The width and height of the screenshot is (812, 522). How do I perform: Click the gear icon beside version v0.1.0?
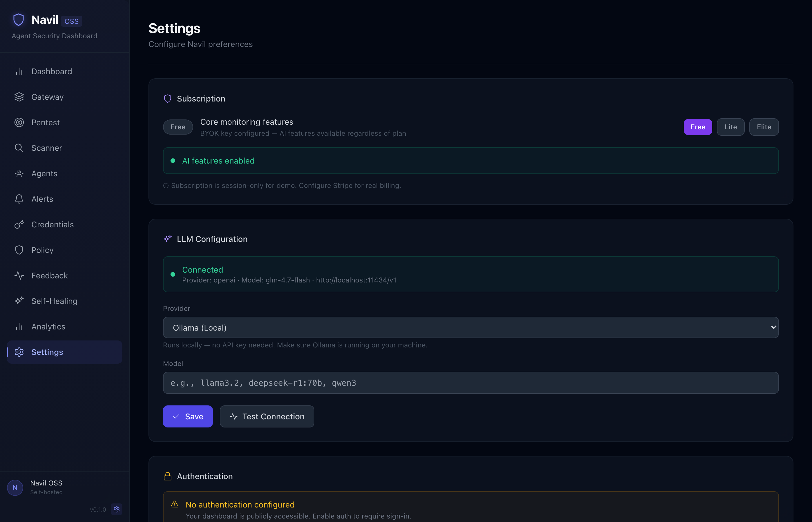pyautogui.click(x=117, y=509)
